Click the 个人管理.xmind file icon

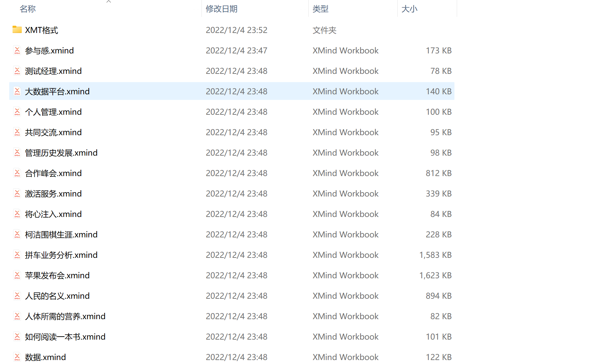coord(17,112)
